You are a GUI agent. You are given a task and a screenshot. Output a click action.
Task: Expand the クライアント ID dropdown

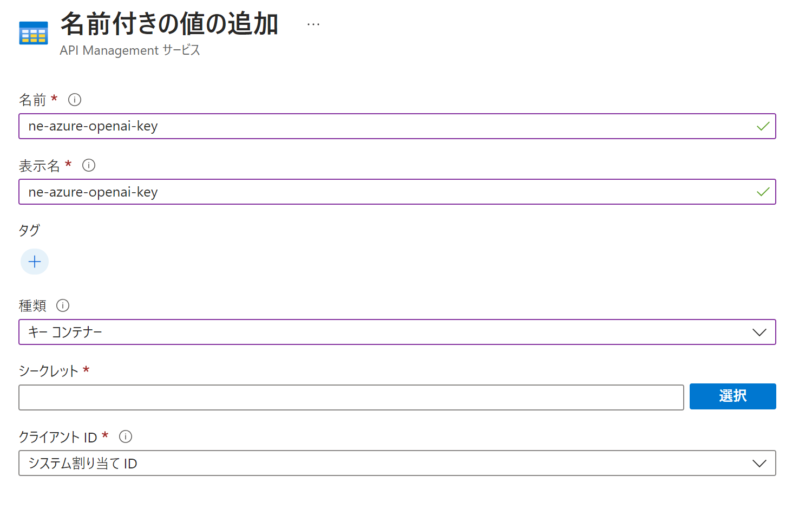pyautogui.click(x=379, y=463)
